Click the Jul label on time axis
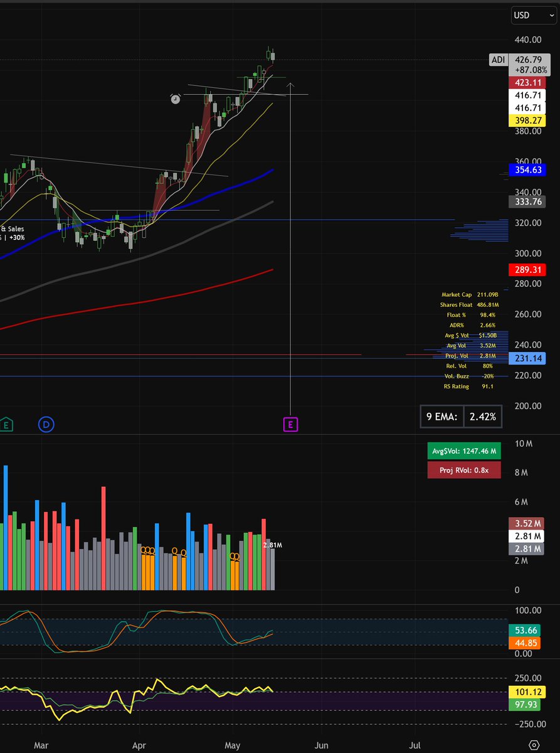The width and height of the screenshot is (560, 753). pyautogui.click(x=415, y=744)
